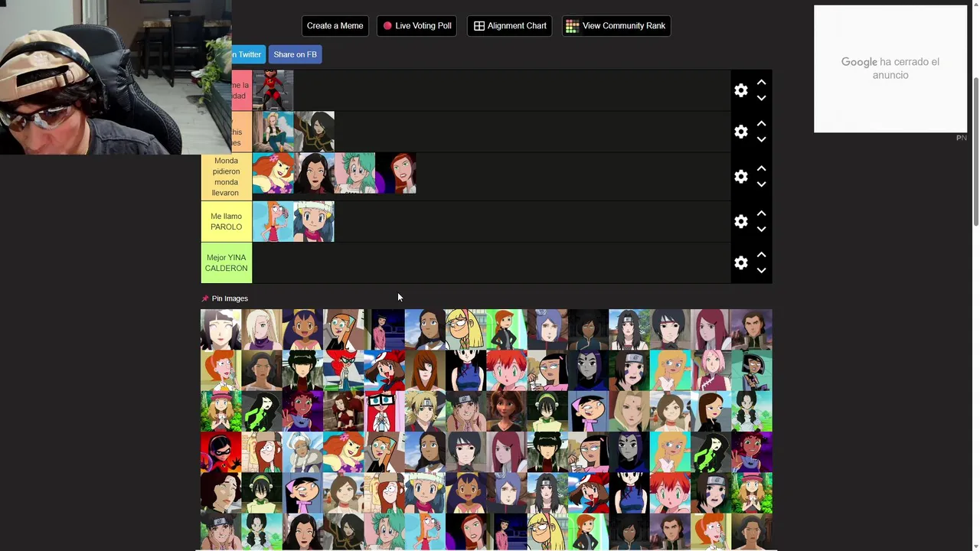Select Android 18 image in orange tier

(273, 132)
